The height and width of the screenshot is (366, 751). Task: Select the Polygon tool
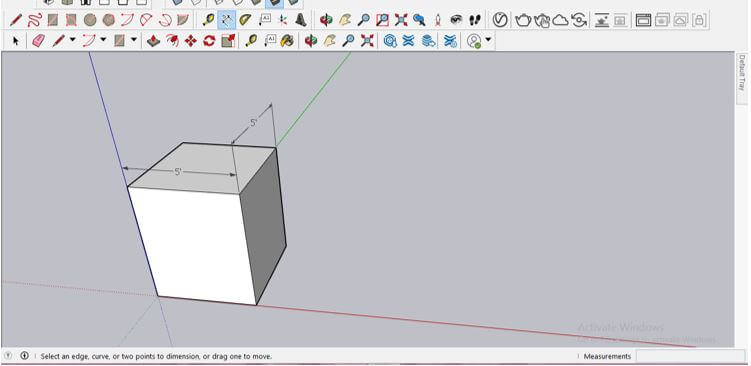pyautogui.click(x=109, y=20)
